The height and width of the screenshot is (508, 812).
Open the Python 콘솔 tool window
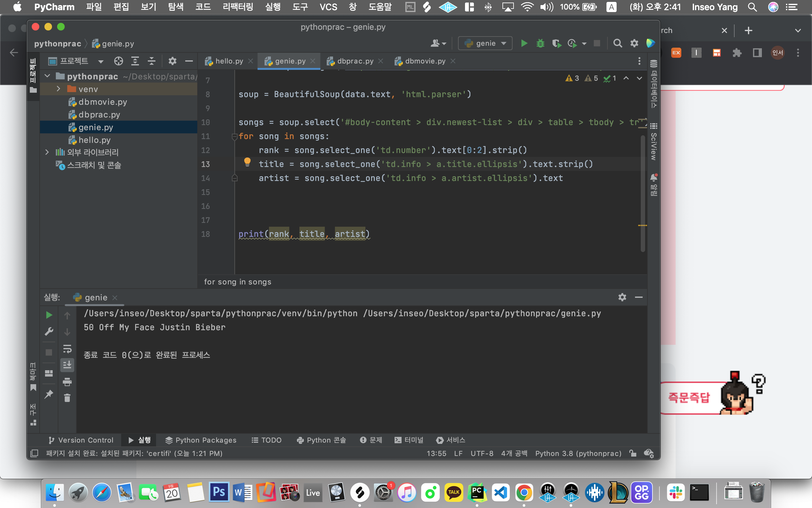pos(321,440)
